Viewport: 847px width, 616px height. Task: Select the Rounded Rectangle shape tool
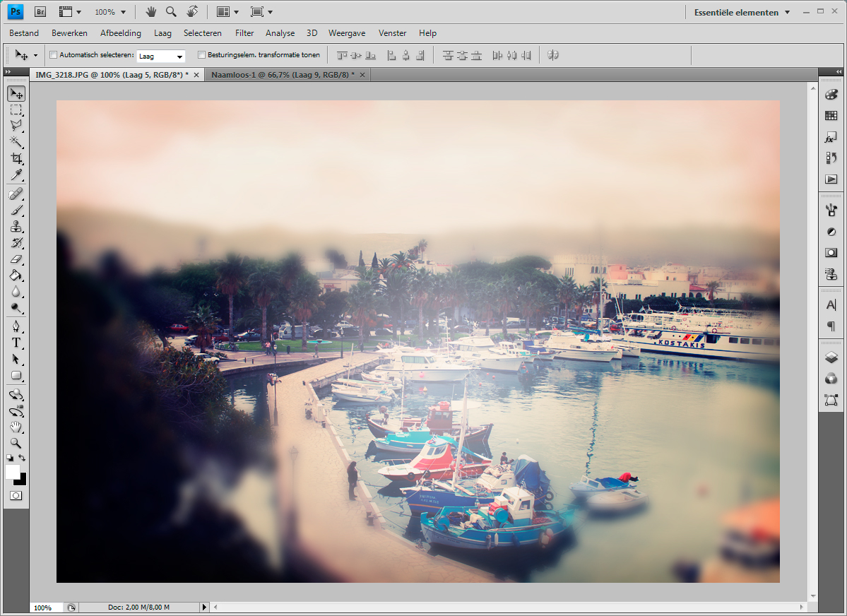point(16,376)
